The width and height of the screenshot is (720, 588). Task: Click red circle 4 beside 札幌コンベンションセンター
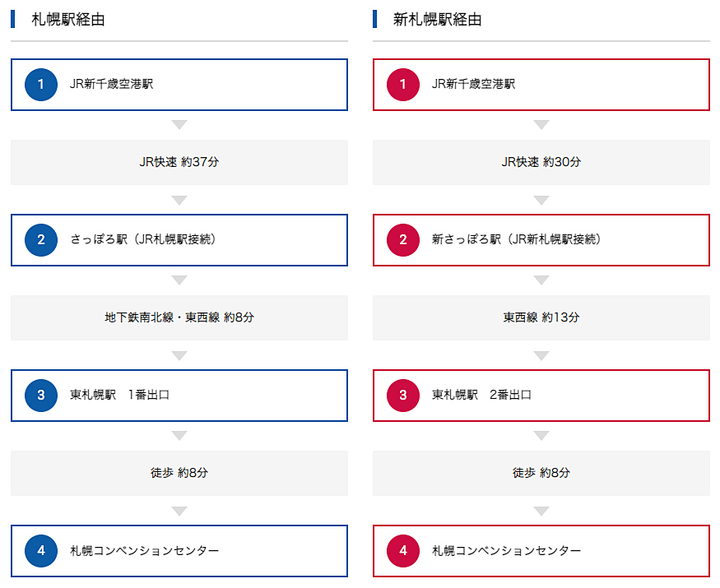point(402,550)
